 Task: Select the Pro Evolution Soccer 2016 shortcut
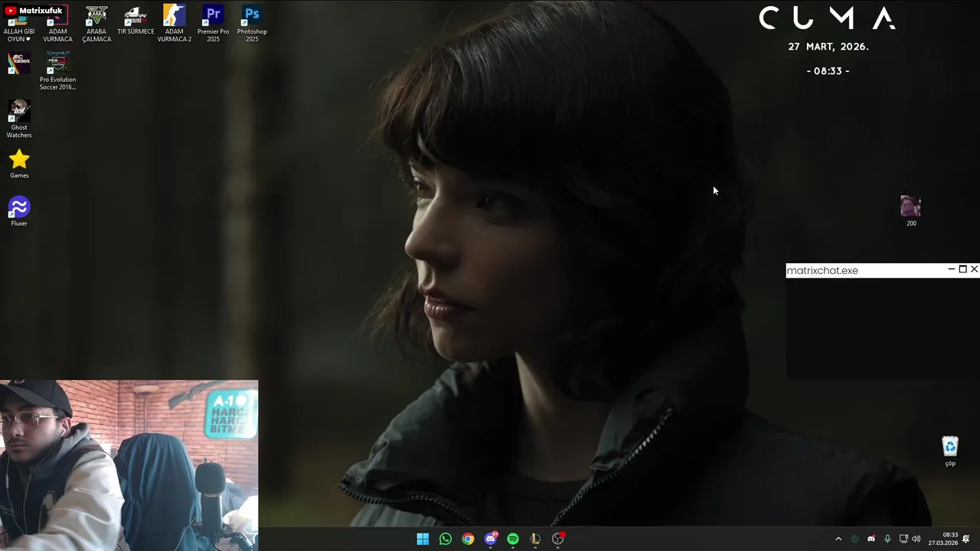57,72
